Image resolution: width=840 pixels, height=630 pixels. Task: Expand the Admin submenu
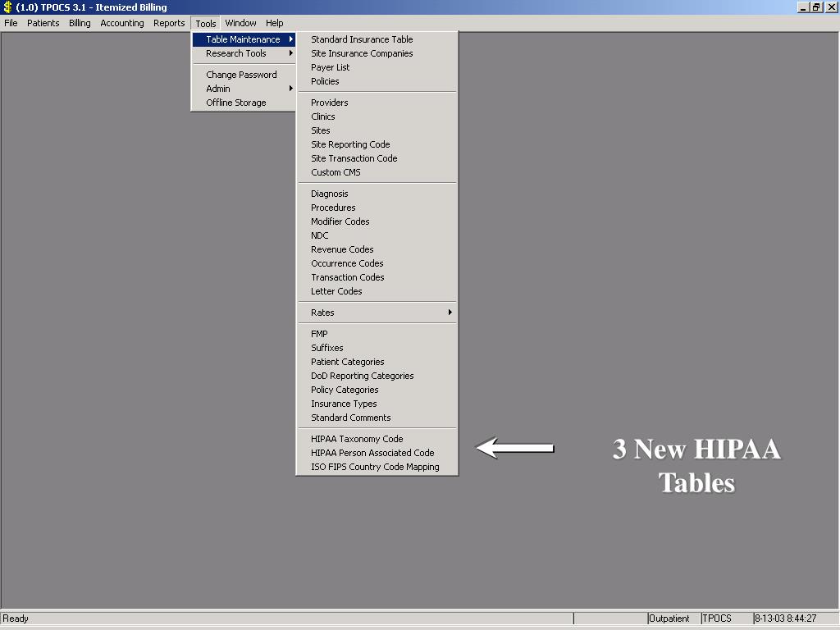point(244,89)
